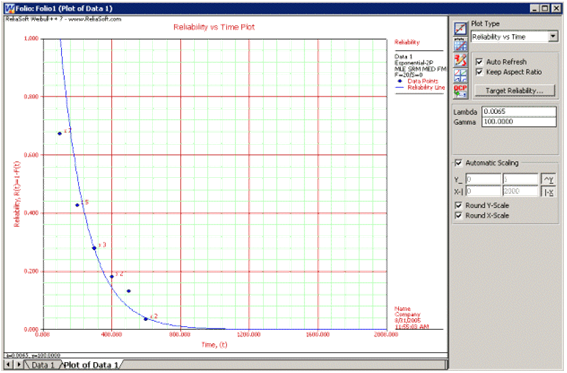Screen dimensions: 567x373
Task: Click the Y-axis maximum field
Action: click(x=521, y=179)
